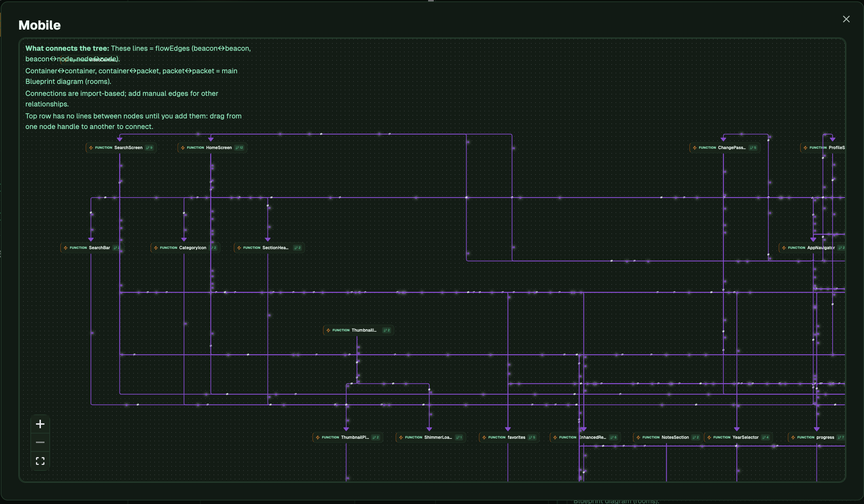Click the fit view icon

pos(40,461)
